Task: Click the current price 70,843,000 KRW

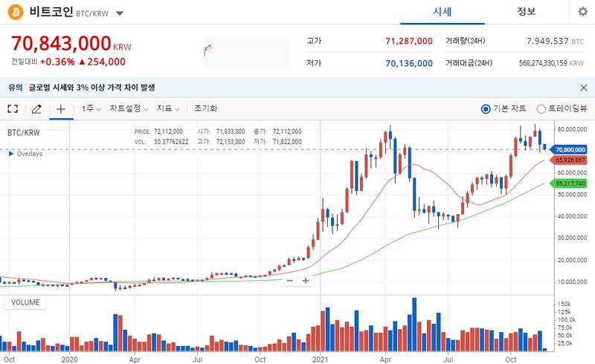Action: [71, 44]
